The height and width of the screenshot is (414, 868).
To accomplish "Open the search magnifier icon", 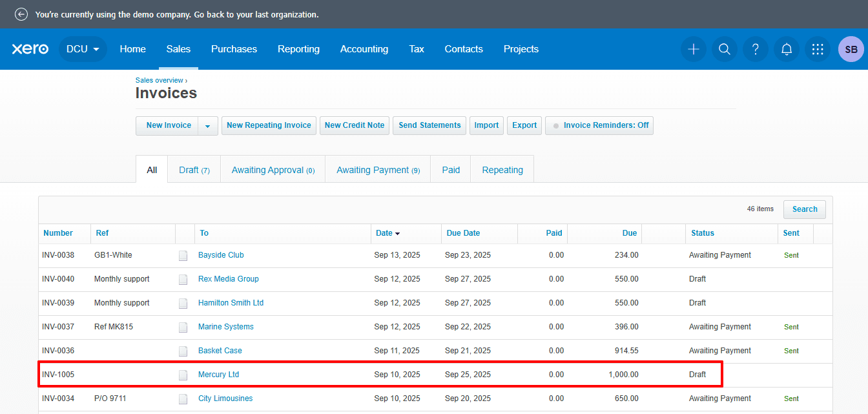I will point(724,49).
